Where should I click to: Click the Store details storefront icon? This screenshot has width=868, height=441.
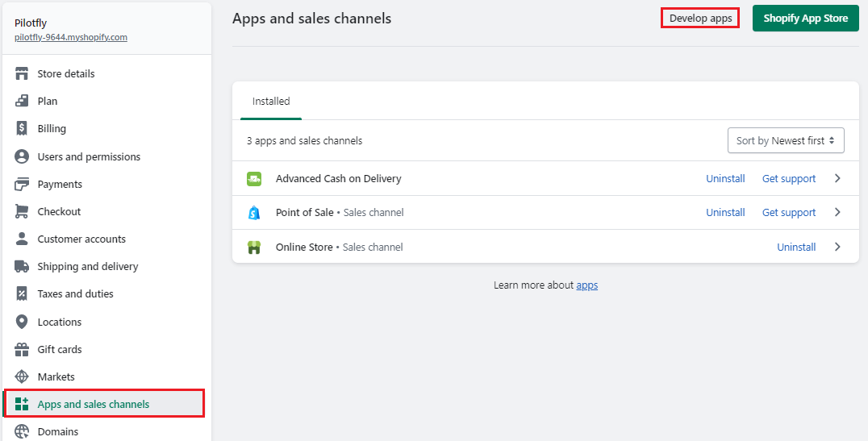point(22,74)
